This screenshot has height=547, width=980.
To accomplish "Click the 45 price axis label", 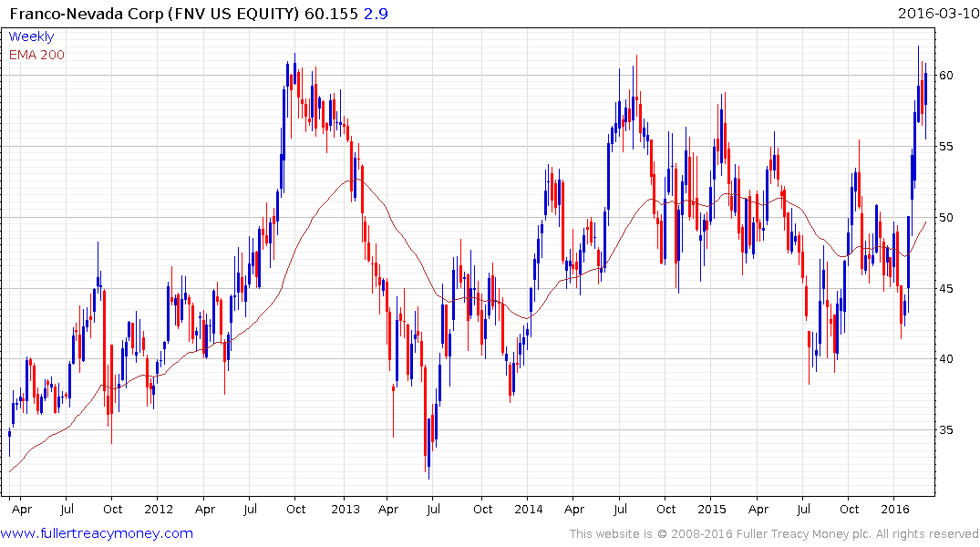I will tap(946, 288).
